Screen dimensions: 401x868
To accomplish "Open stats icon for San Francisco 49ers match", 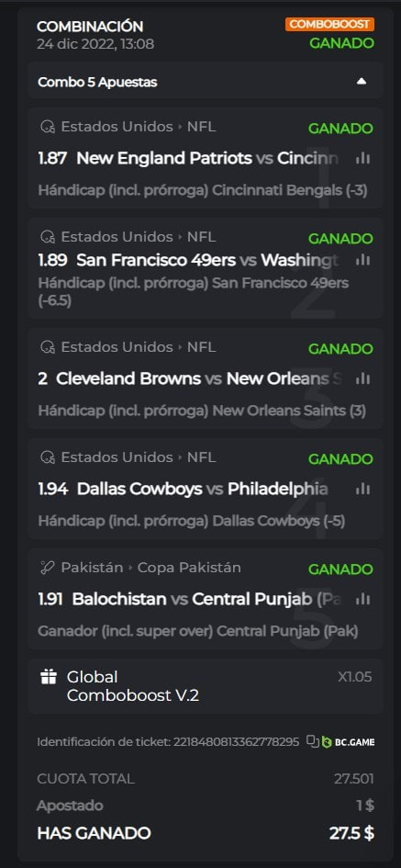I will click(362, 260).
